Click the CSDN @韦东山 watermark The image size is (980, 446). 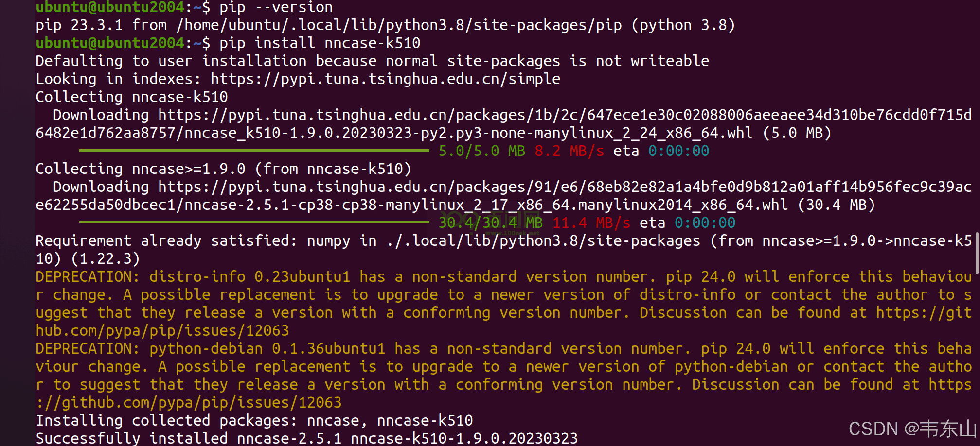pos(912,429)
